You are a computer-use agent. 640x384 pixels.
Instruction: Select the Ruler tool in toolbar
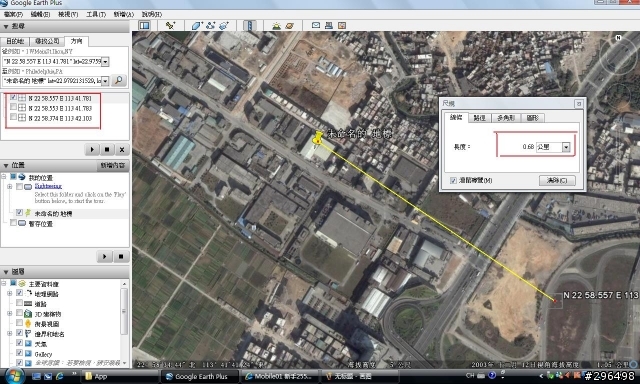click(249, 25)
